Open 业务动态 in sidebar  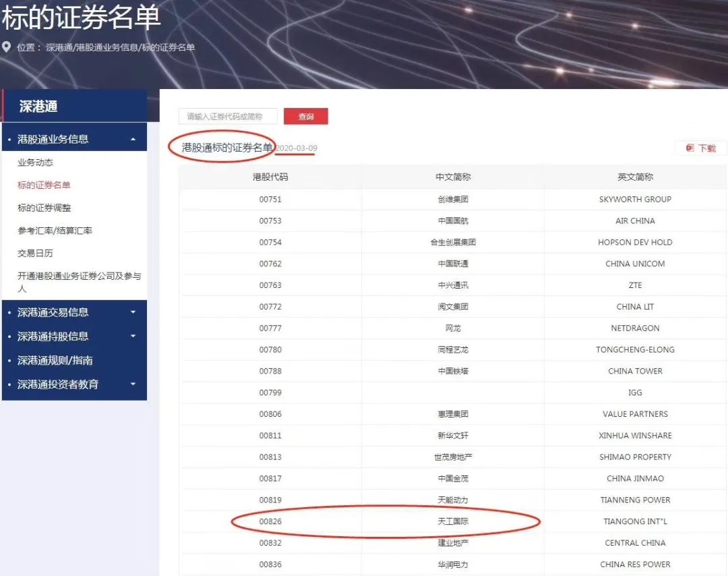35,163
